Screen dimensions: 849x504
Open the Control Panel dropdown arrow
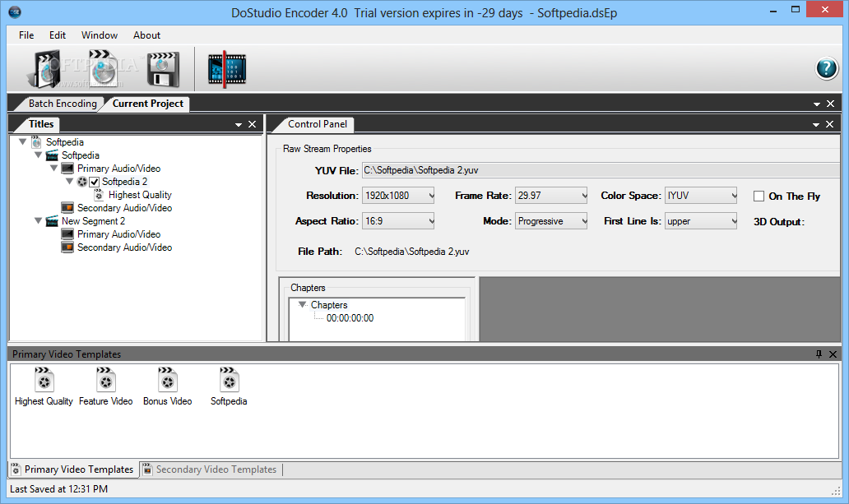tap(816, 124)
